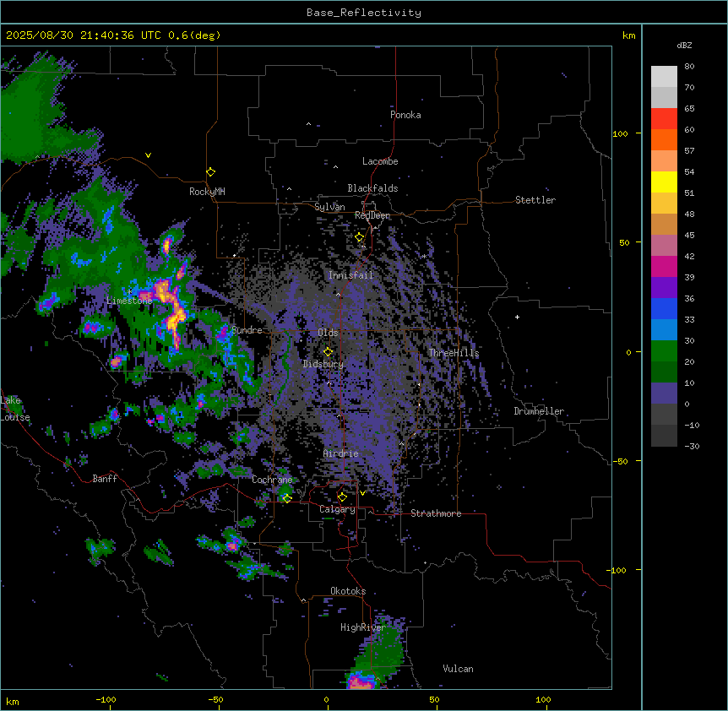Click the Blackfalds label
728x711 pixels.
[x=372, y=188]
